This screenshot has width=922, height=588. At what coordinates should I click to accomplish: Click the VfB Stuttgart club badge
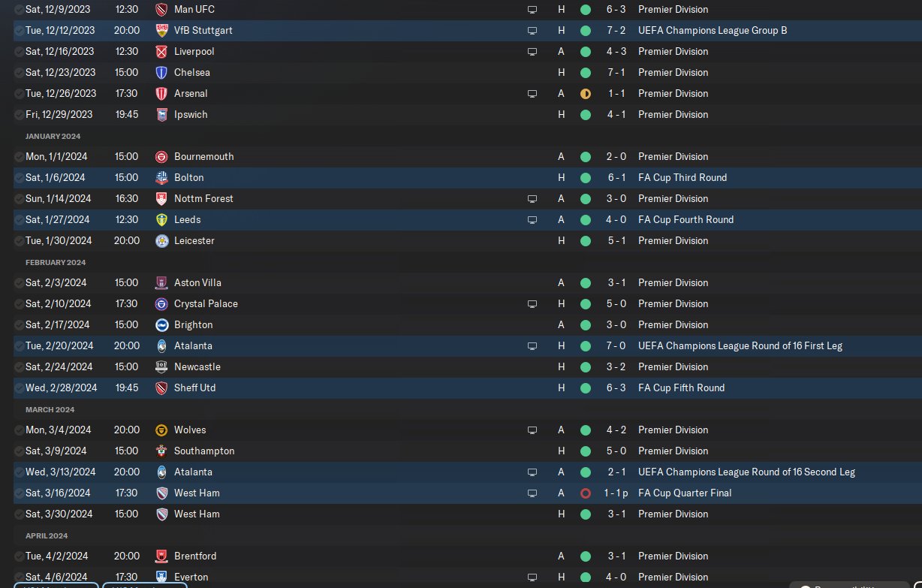(161, 31)
